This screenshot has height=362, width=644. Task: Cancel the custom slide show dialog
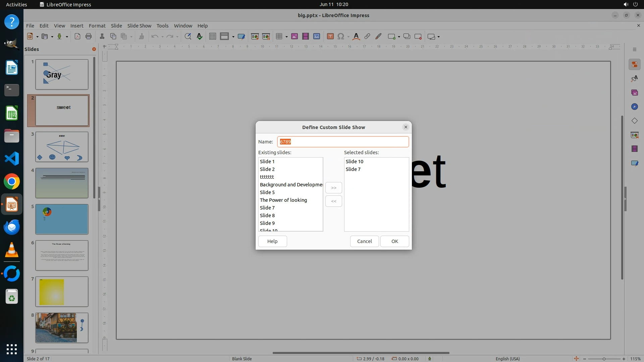click(364, 241)
